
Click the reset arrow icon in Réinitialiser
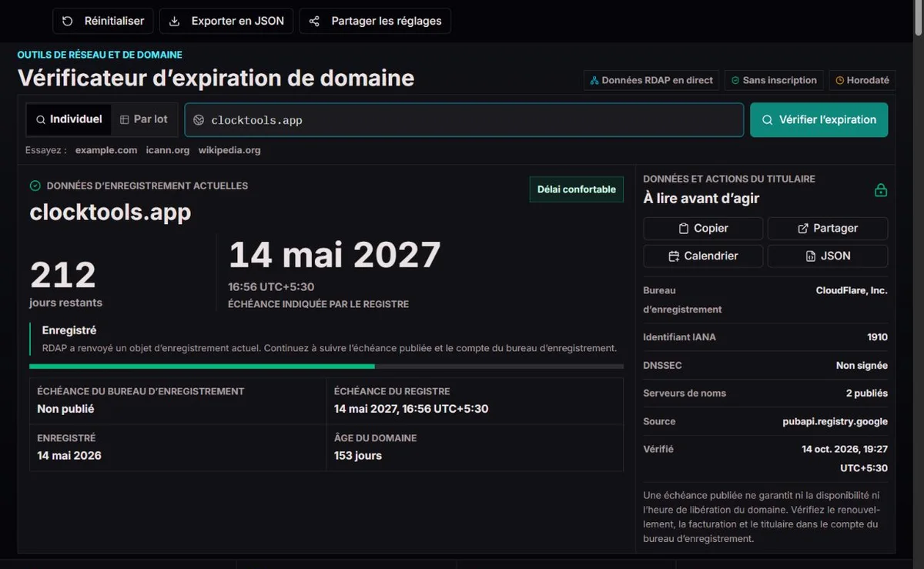pos(68,21)
